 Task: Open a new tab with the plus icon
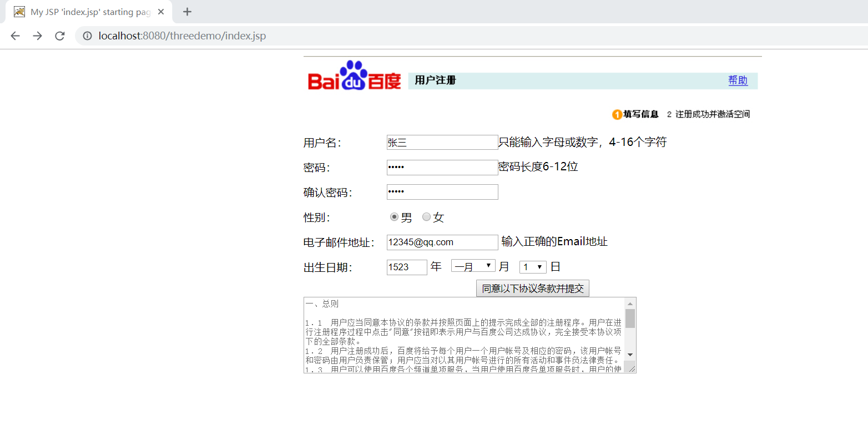click(x=187, y=12)
